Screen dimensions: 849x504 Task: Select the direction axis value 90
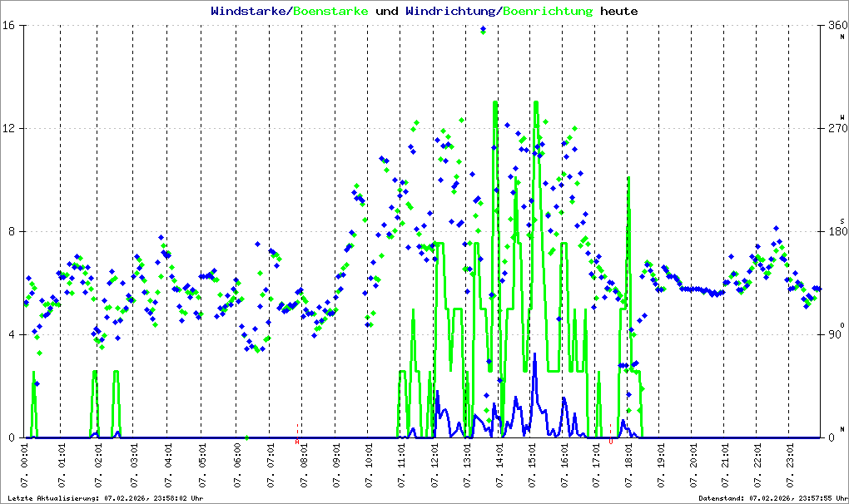click(835, 334)
